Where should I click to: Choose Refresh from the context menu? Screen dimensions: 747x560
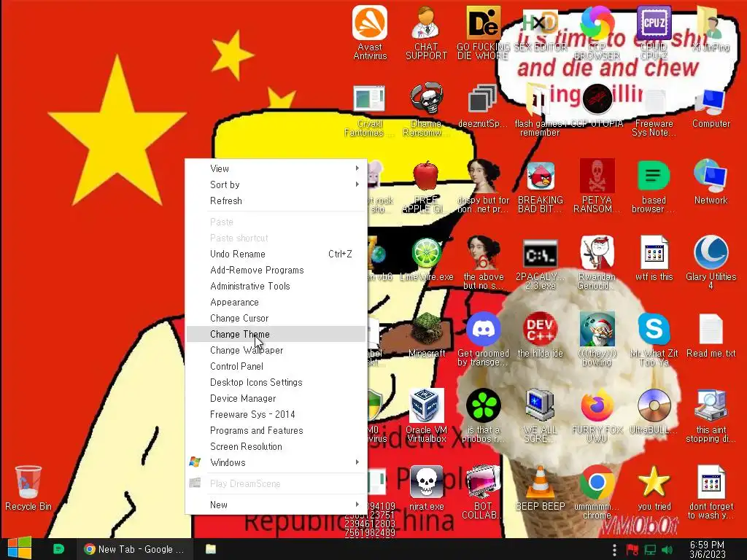click(x=276, y=201)
